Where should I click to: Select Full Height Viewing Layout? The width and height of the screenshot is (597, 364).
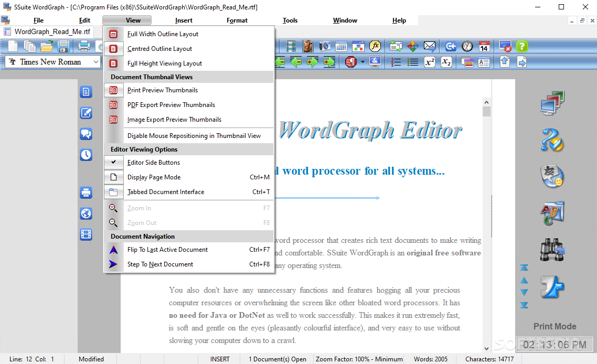tap(189, 63)
